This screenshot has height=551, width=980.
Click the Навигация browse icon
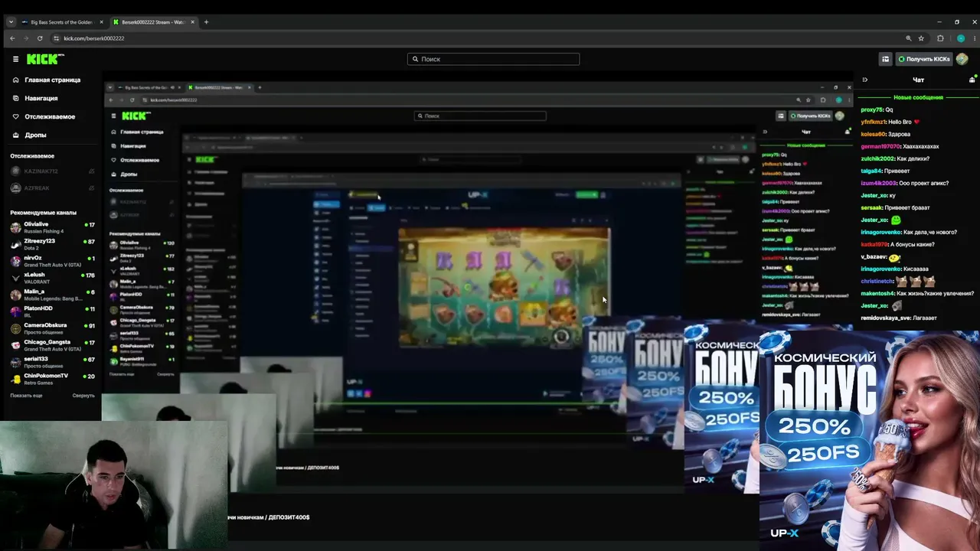point(15,98)
